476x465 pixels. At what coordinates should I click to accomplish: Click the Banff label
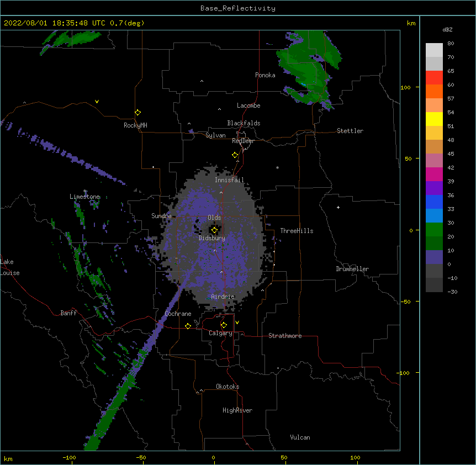(68, 313)
